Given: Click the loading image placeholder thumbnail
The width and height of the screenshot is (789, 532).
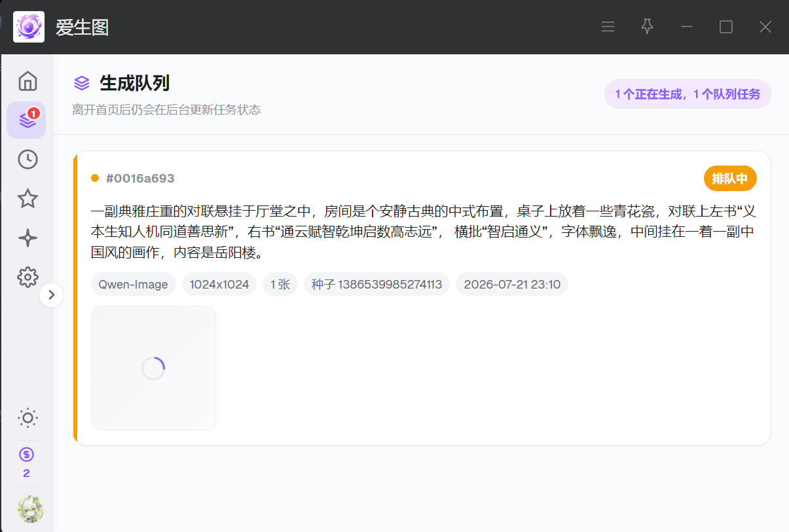Looking at the screenshot, I should [x=153, y=368].
